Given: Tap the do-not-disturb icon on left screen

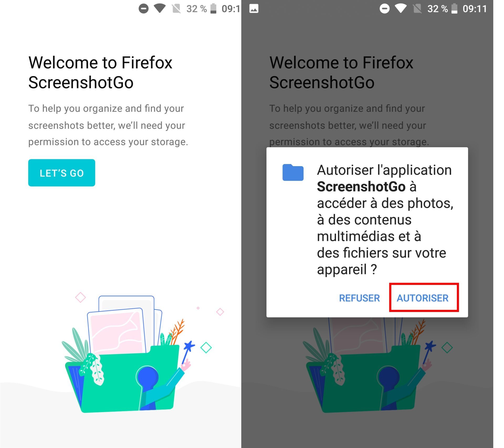Looking at the screenshot, I should tap(144, 9).
